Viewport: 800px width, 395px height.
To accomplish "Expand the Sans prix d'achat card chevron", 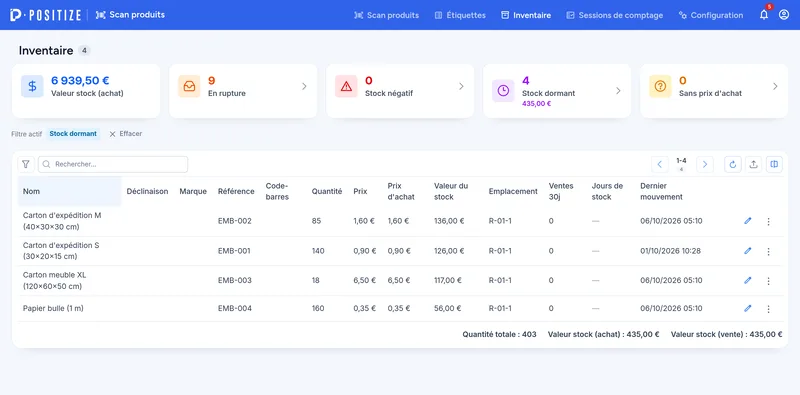I will coord(775,86).
